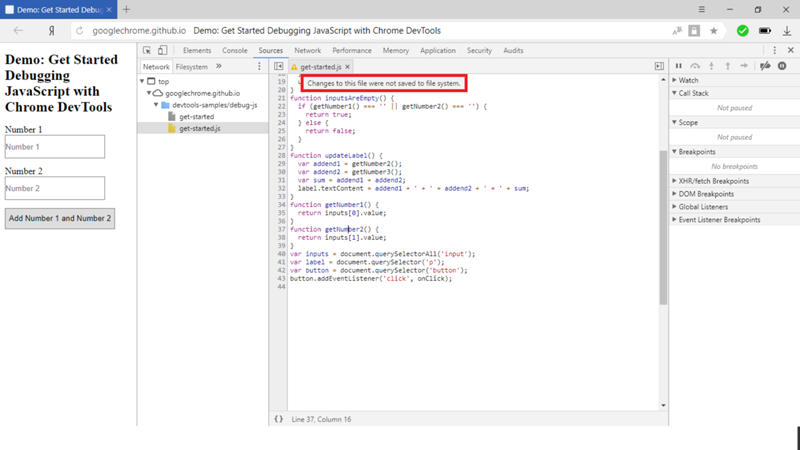
Task: Open the Application tab
Action: [x=438, y=51]
